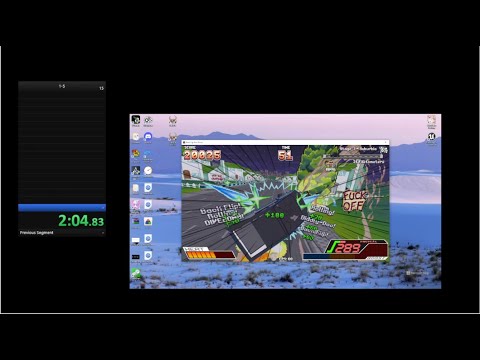The image size is (480, 360).
Task: Open the blank document desktop icon
Action: click(135, 188)
